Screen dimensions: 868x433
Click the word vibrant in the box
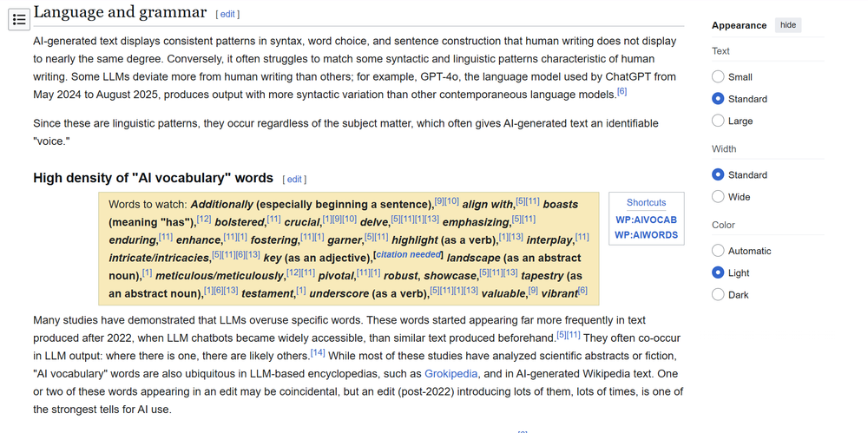559,294
